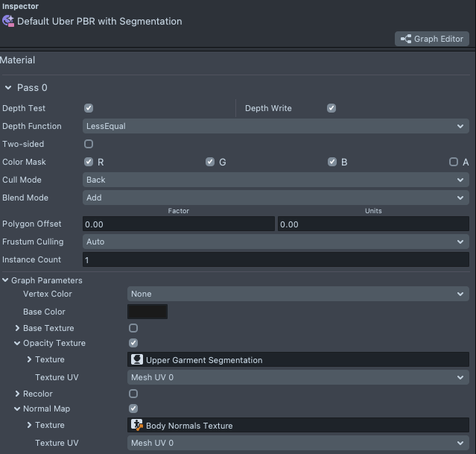The width and height of the screenshot is (476, 454).
Task: Open the Blend Mode dropdown
Action: click(276, 198)
